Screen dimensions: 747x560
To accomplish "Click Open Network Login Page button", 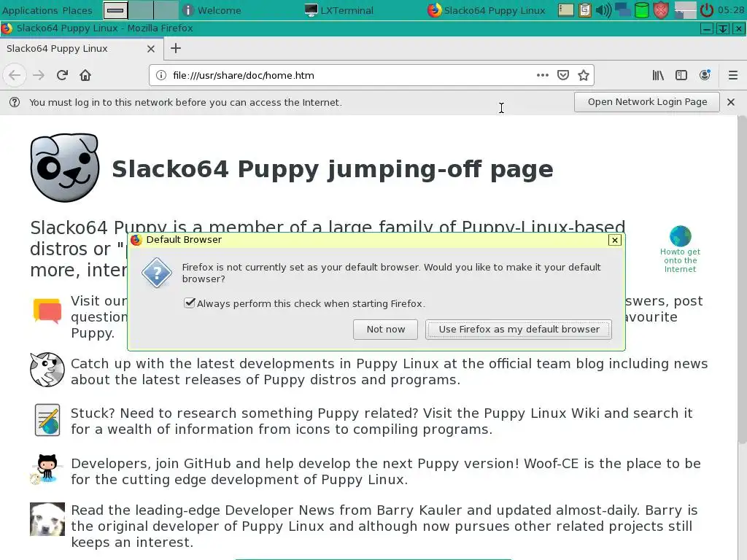I will click(x=647, y=102).
